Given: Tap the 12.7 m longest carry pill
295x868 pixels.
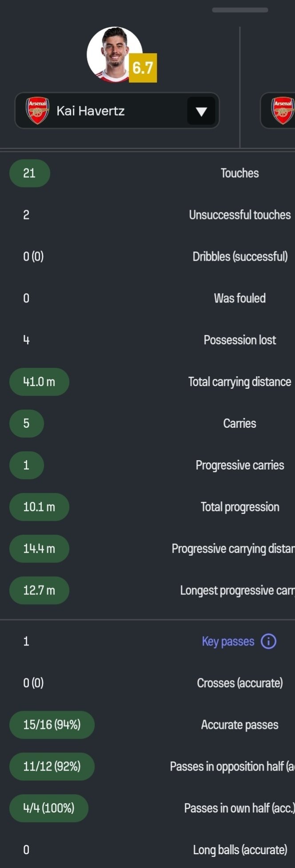Looking at the screenshot, I should click(39, 590).
